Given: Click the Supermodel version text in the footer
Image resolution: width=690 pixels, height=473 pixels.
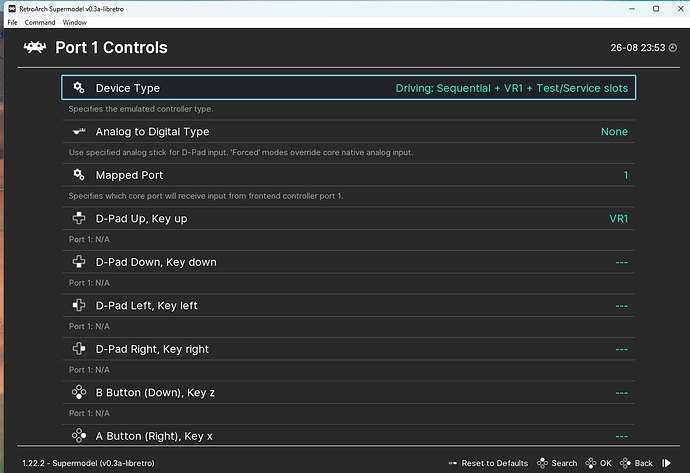Looking at the screenshot, I should point(88,463).
